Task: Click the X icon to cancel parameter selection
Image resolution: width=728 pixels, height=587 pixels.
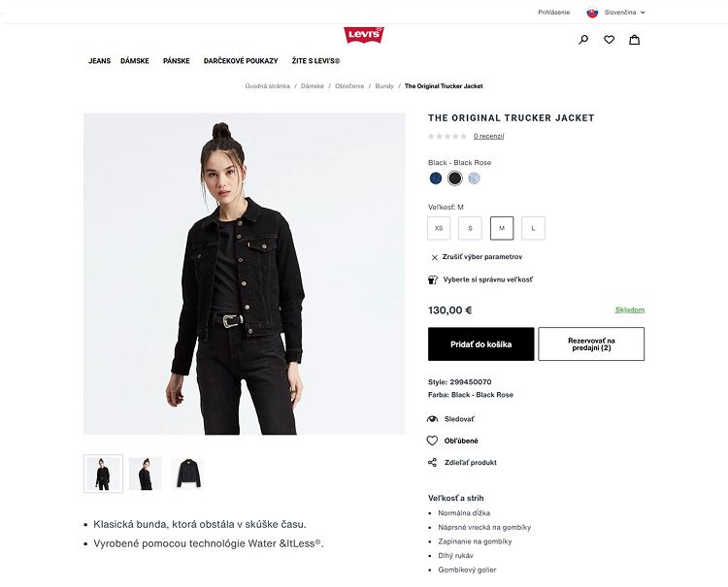Action: click(x=435, y=257)
